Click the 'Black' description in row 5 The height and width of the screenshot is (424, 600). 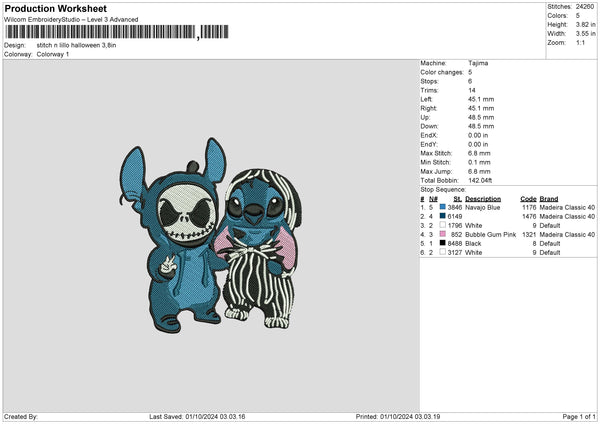point(473,243)
